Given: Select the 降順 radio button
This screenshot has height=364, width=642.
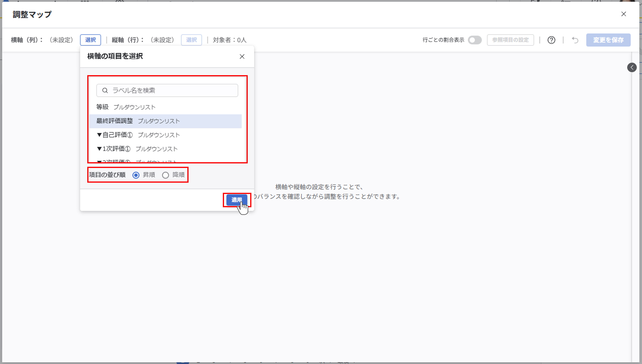Looking at the screenshot, I should [x=165, y=175].
